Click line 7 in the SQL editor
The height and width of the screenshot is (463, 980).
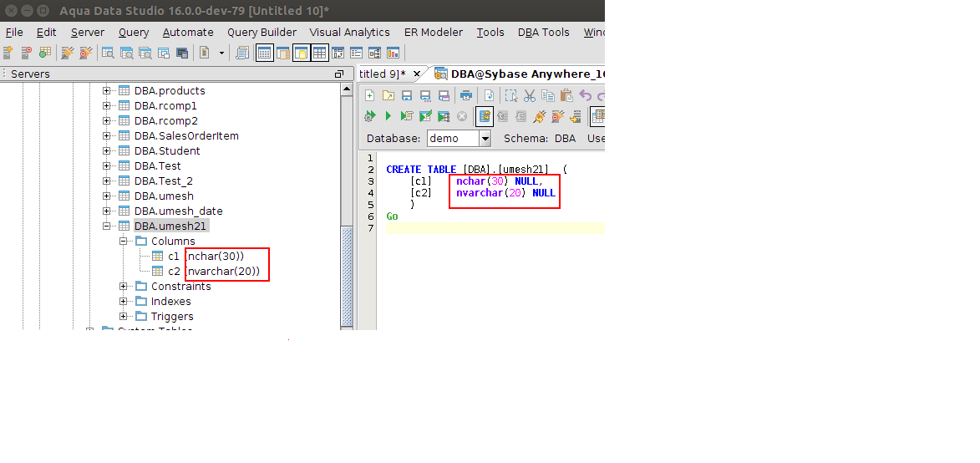(x=495, y=228)
